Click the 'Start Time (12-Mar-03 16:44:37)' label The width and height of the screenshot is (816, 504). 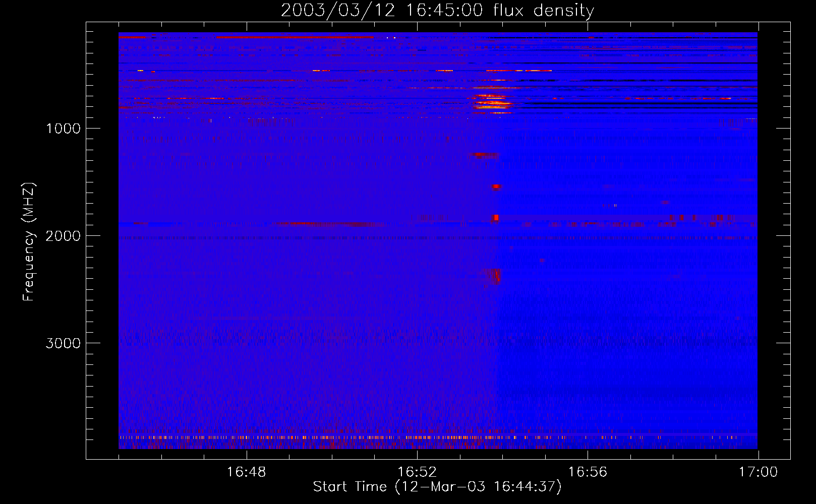coord(437,487)
